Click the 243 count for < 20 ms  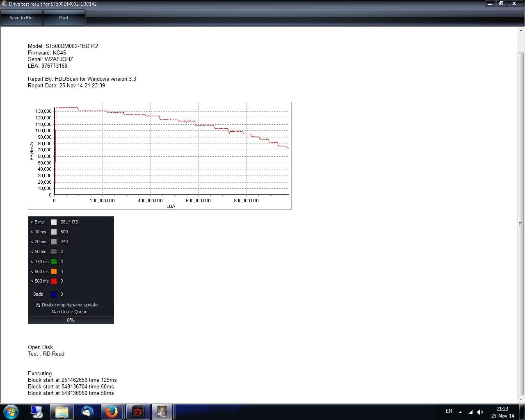[x=64, y=242]
